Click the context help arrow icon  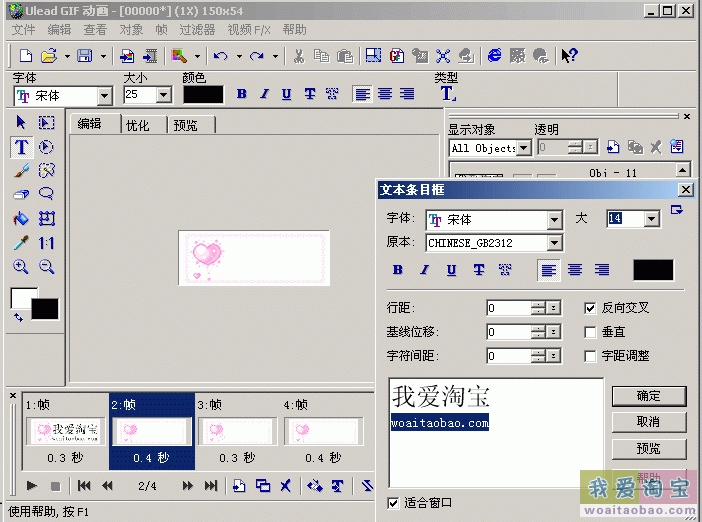pos(569,56)
